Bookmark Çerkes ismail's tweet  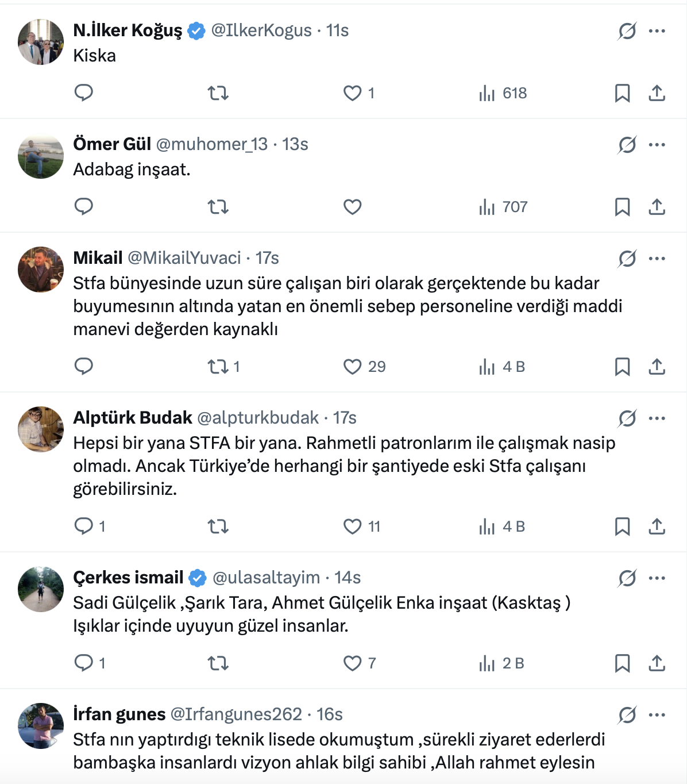pyautogui.click(x=622, y=663)
